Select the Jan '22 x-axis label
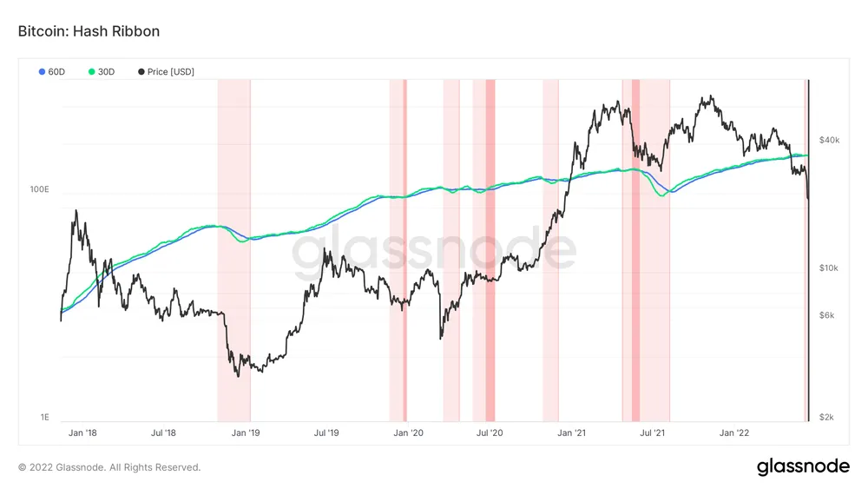Viewport: 868px width, 489px height. coord(737,432)
